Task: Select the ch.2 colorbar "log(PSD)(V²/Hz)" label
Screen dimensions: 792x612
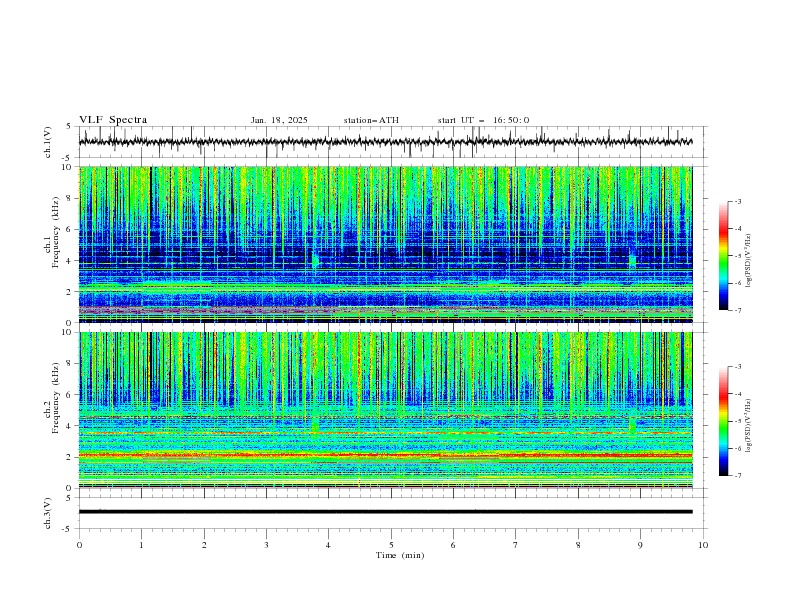Action: (749, 425)
